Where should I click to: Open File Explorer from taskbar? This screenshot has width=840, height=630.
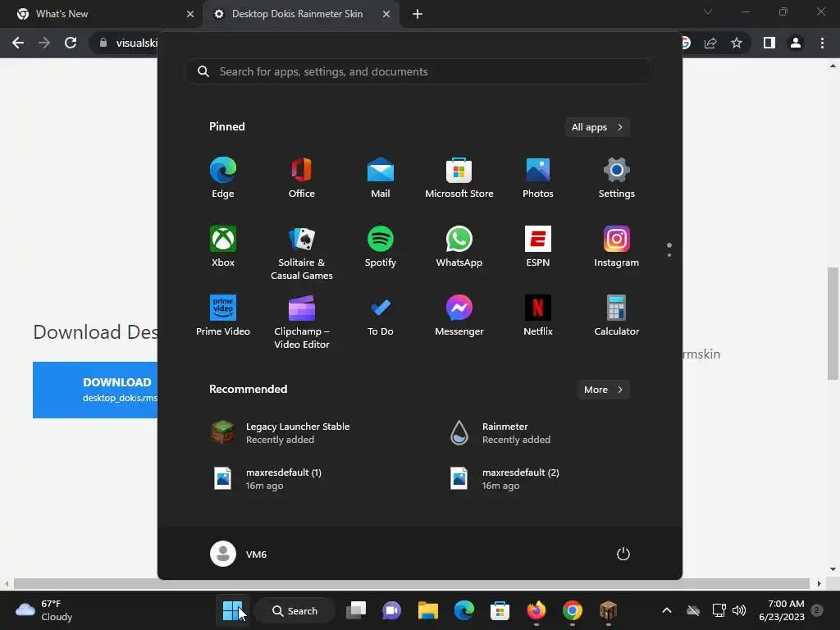[428, 610]
